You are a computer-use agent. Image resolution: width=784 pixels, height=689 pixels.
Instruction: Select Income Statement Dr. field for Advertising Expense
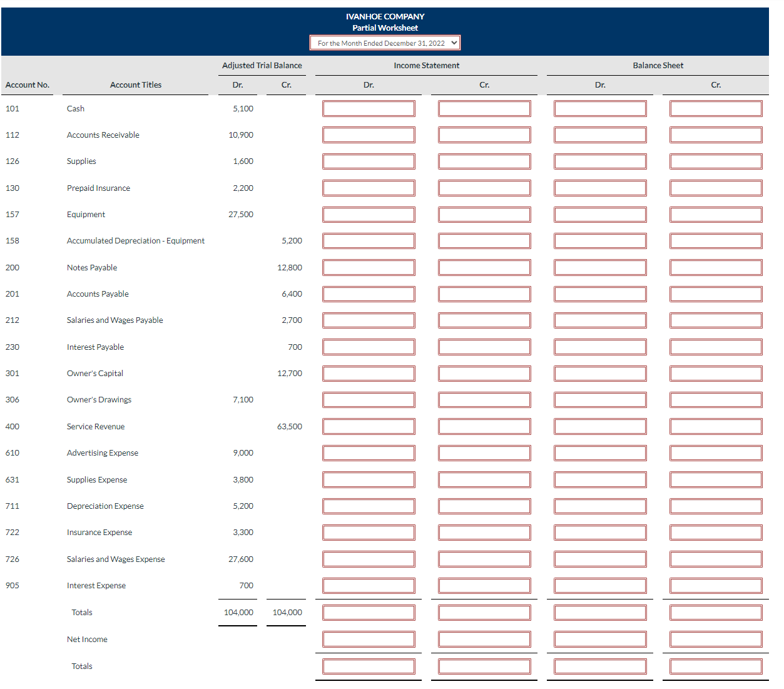click(x=369, y=453)
